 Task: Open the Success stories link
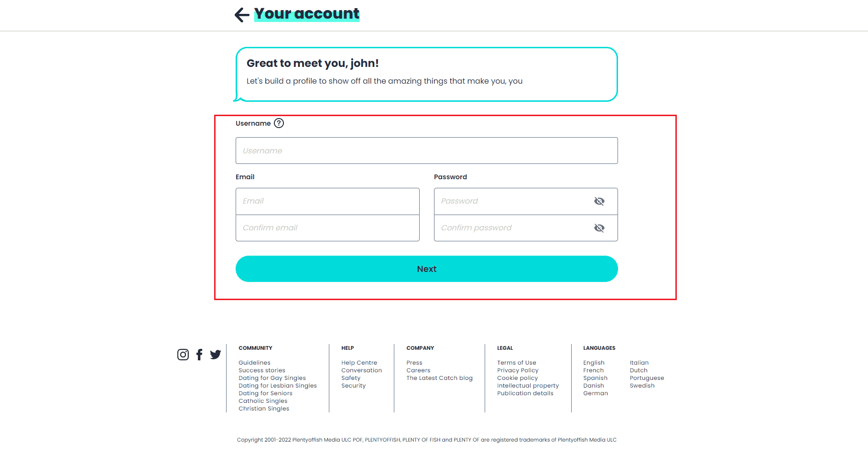point(262,370)
